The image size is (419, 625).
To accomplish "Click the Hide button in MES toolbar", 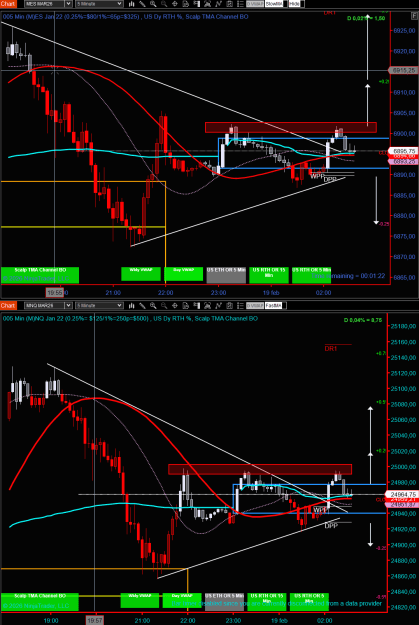I will tap(294, 4).
